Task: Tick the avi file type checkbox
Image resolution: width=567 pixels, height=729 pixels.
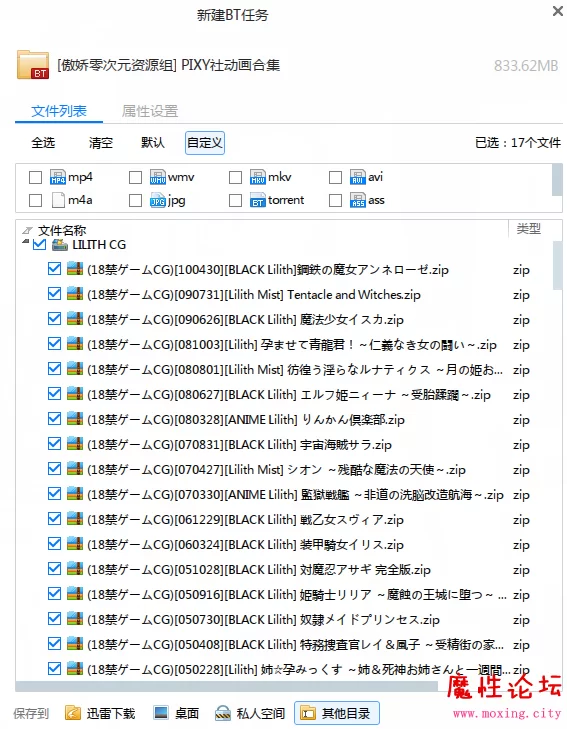Action: coord(336,177)
